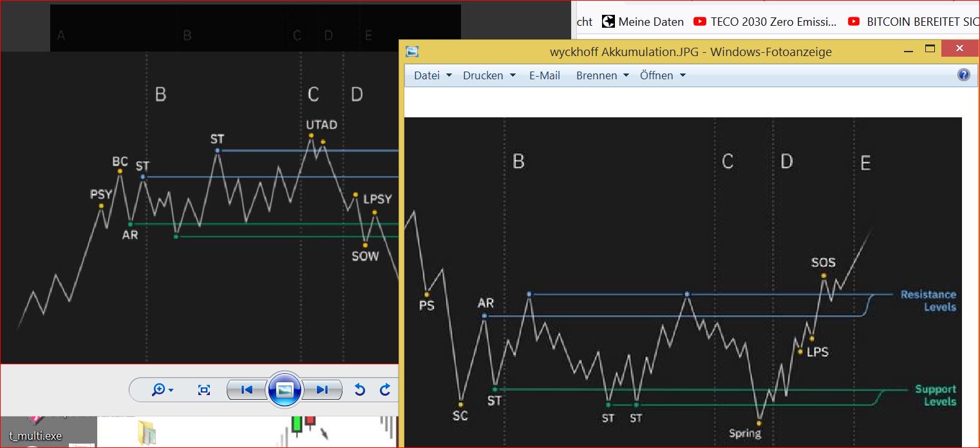The height and width of the screenshot is (448, 980).
Task: Click the SC label in the accumulation chart
Action: coord(460,416)
